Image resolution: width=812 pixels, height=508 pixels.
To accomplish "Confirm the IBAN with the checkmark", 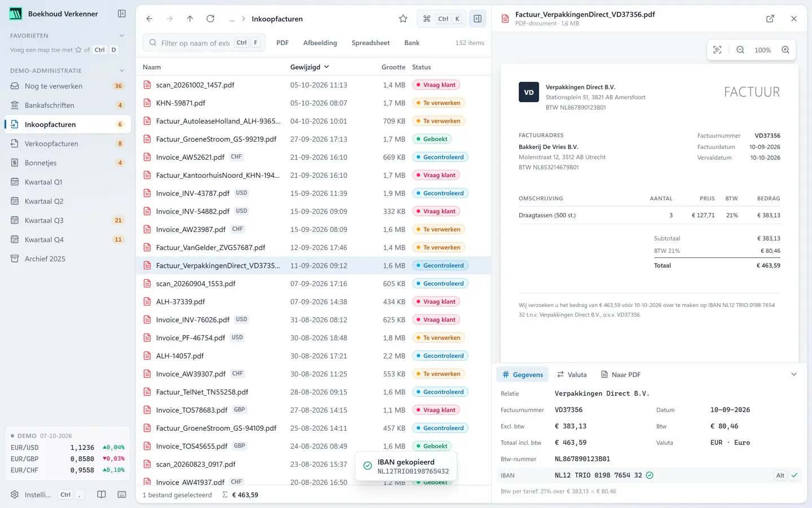I will [x=795, y=475].
